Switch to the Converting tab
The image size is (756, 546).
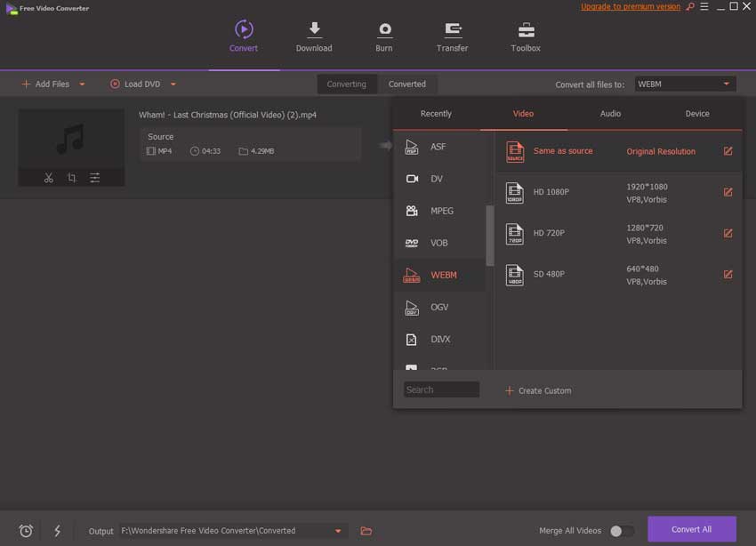[x=347, y=84]
